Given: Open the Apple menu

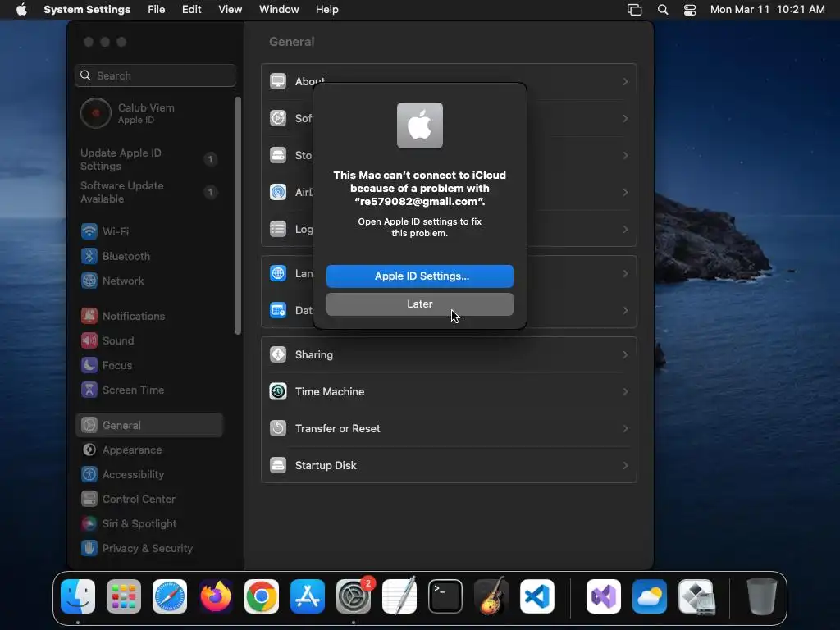Looking at the screenshot, I should coord(21,10).
